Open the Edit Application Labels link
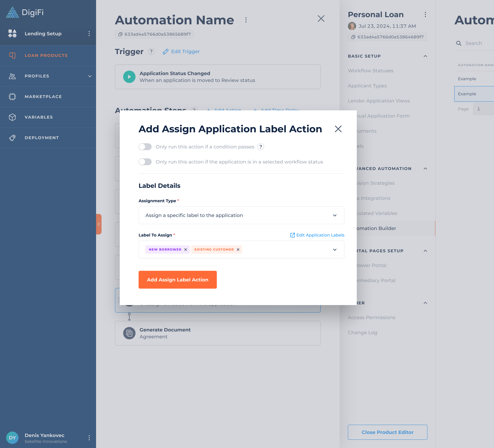 tap(317, 235)
